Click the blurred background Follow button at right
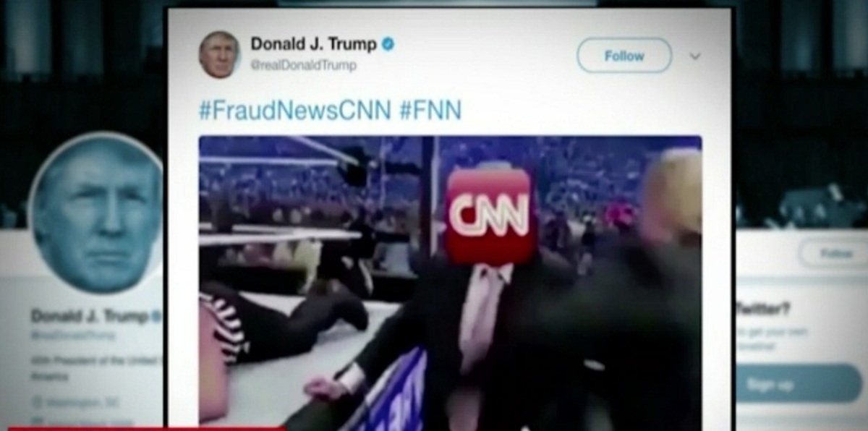 (x=833, y=254)
